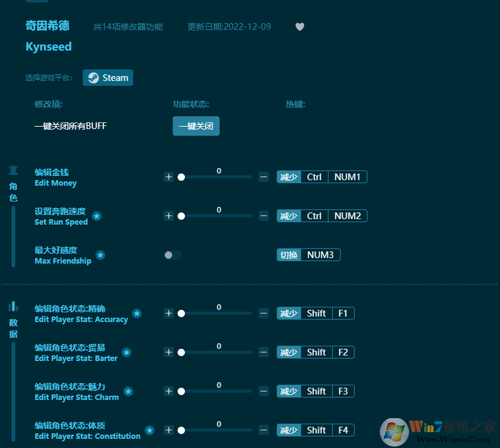Click the Kynseed game title

49,47
